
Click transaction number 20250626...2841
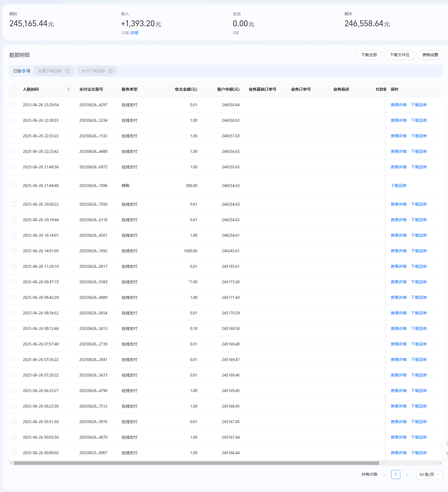pyautogui.click(x=93, y=360)
